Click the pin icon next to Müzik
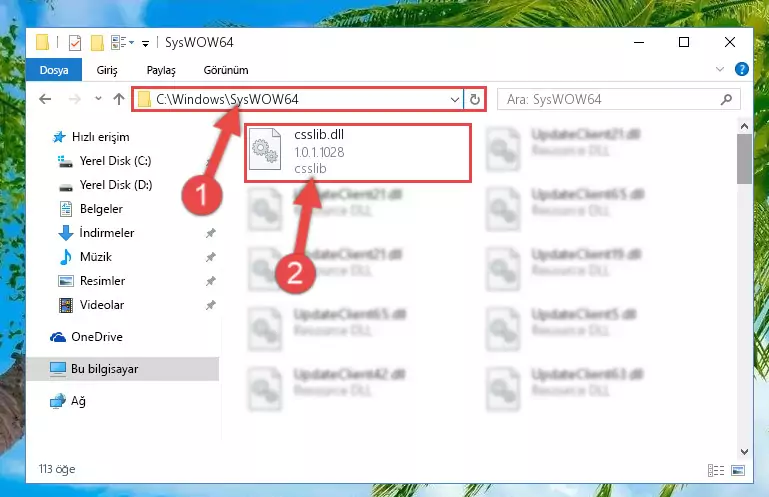The height and width of the screenshot is (497, 769). (210, 257)
